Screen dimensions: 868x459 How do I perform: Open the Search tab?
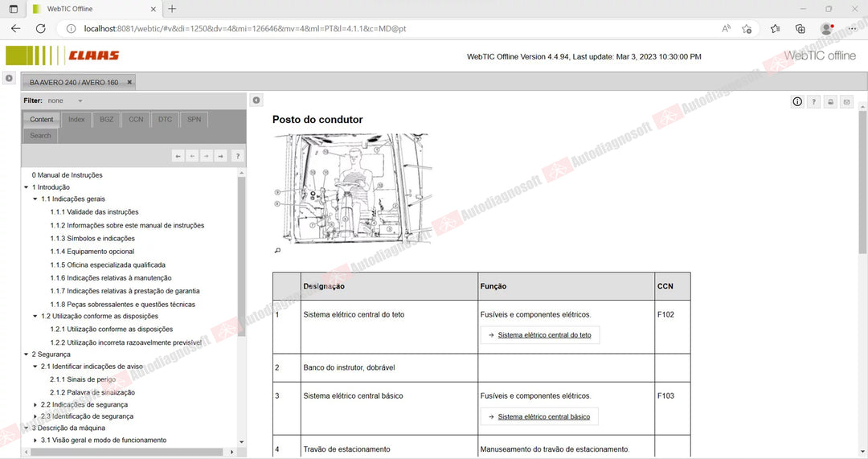(x=40, y=136)
